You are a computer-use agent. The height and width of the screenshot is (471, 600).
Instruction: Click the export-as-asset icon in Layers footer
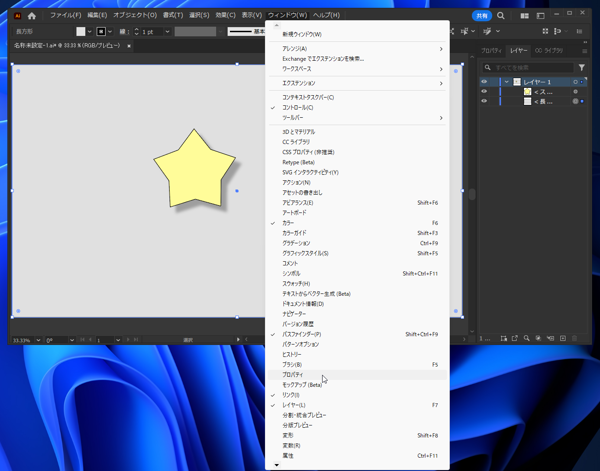(x=515, y=338)
